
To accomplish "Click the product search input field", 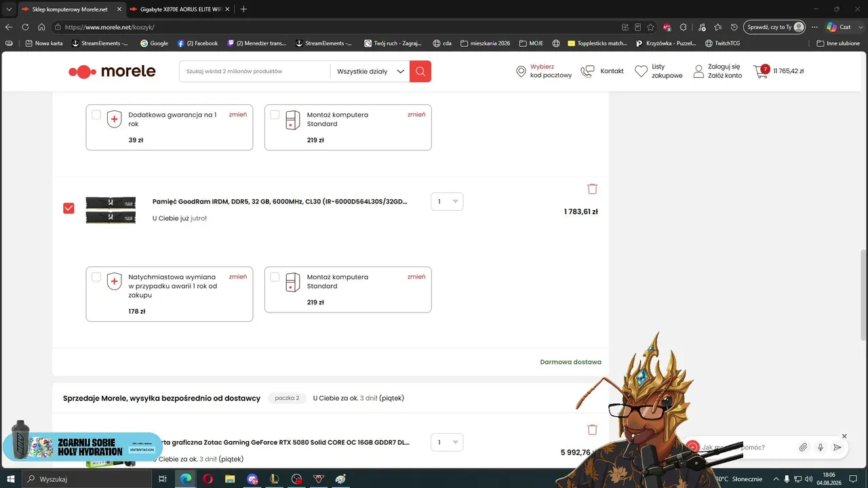I will pos(255,71).
